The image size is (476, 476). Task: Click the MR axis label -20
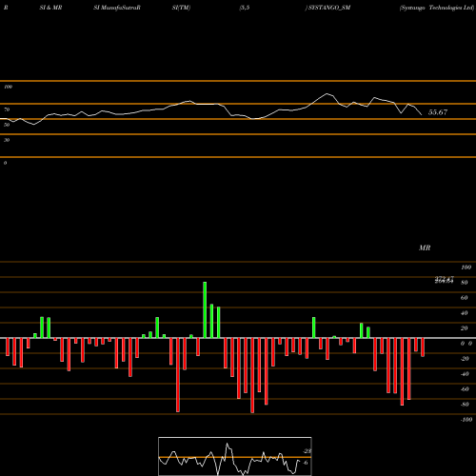[x=465, y=359]
